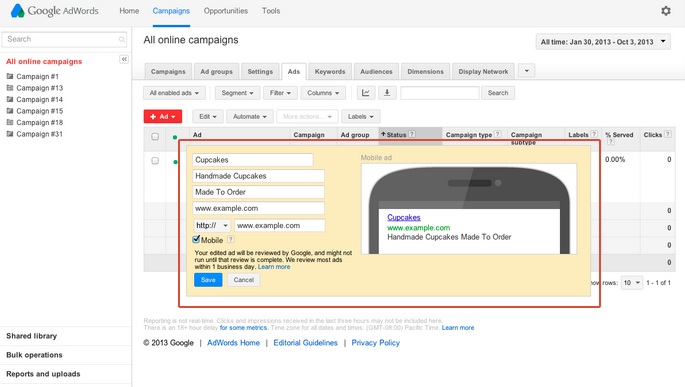Go to the Home menu

pos(129,11)
